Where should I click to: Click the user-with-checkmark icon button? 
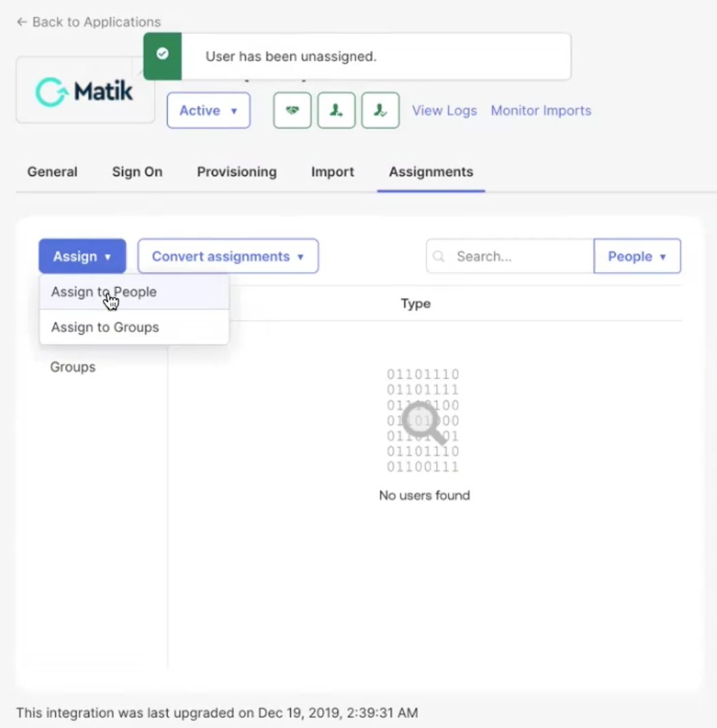[x=380, y=110]
